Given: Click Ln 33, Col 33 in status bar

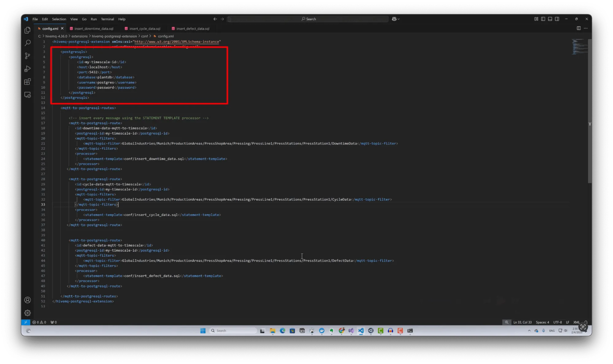Looking at the screenshot, I should 523,322.
